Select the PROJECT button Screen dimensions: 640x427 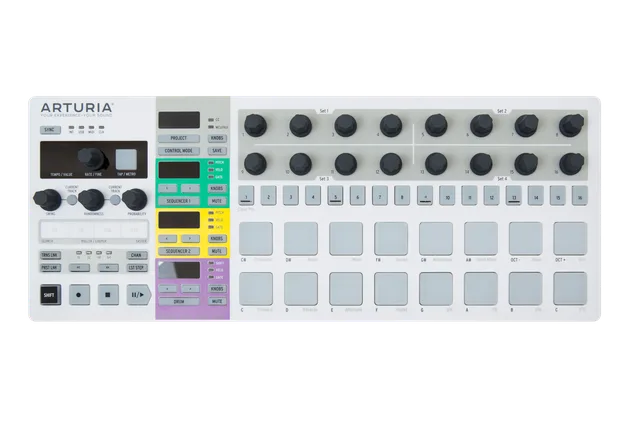(x=179, y=138)
